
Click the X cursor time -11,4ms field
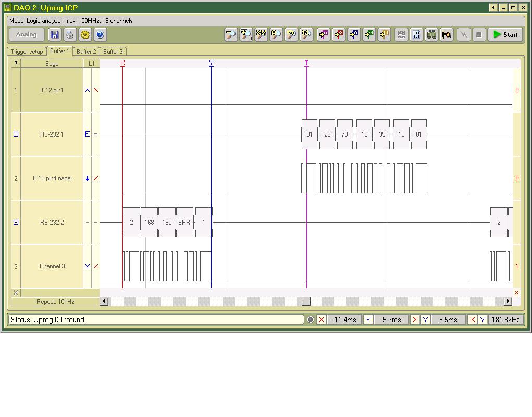point(344,320)
